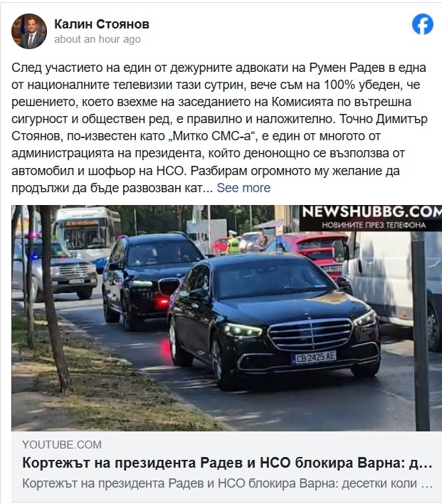Open the YouTube video thumbnail image

(226, 318)
